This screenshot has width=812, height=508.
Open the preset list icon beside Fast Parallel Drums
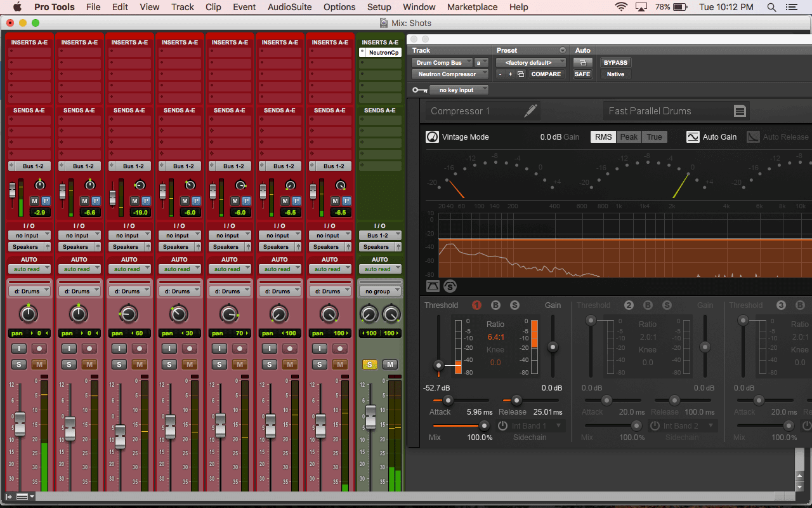click(740, 111)
